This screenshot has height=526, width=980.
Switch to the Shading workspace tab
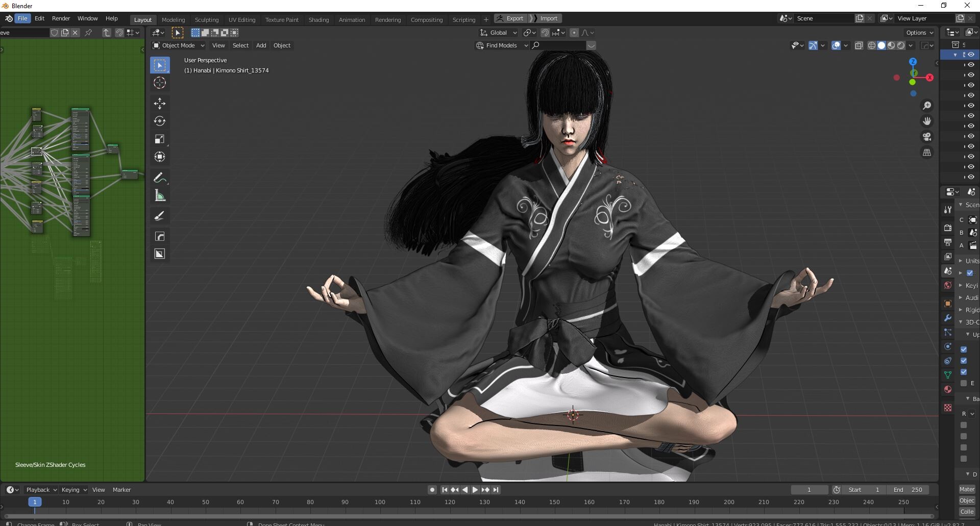tap(318, 20)
